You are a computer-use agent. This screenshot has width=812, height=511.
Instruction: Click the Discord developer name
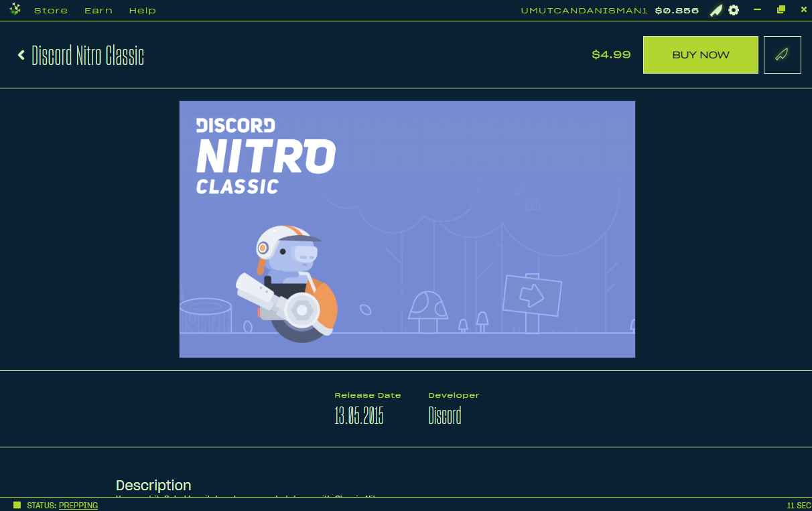tap(445, 416)
